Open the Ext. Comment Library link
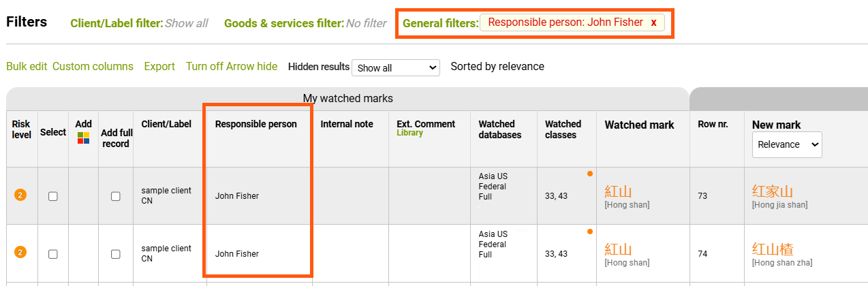This screenshot has width=868, height=286. pos(409,133)
